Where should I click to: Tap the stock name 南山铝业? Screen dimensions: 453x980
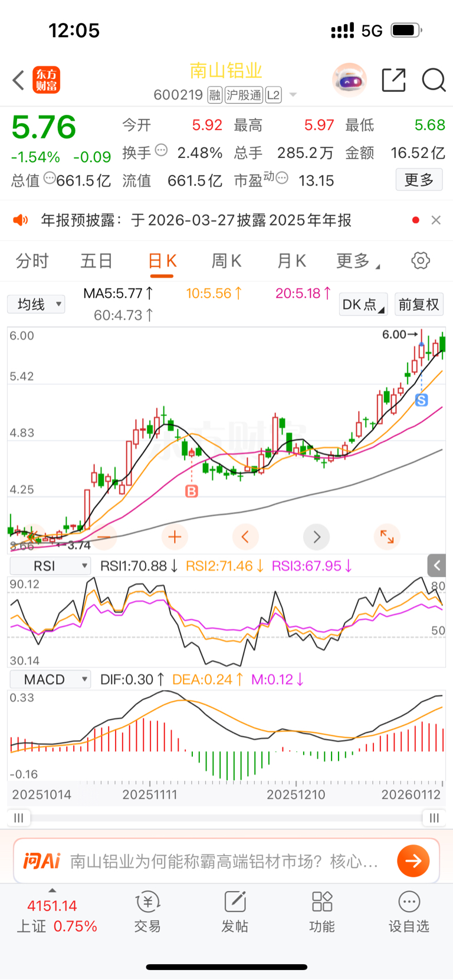[x=226, y=71]
